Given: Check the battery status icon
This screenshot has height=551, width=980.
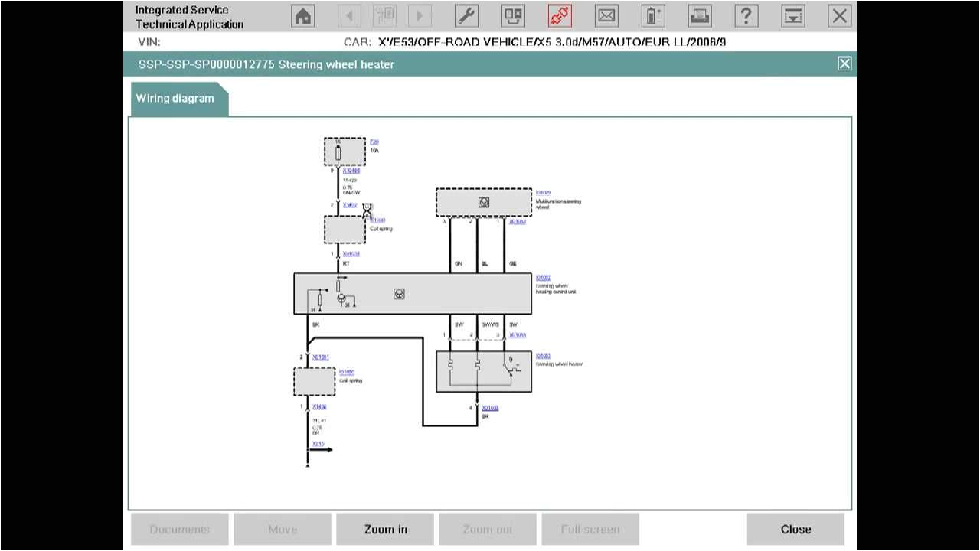Looking at the screenshot, I should click(652, 15).
